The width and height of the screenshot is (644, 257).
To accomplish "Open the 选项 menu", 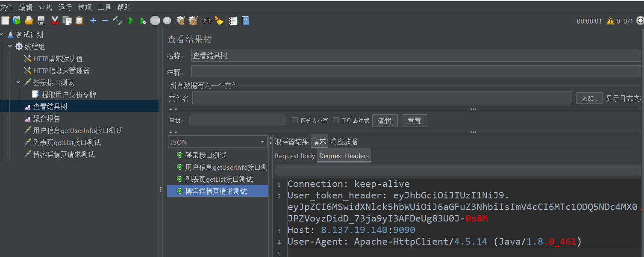I will 85,7.
